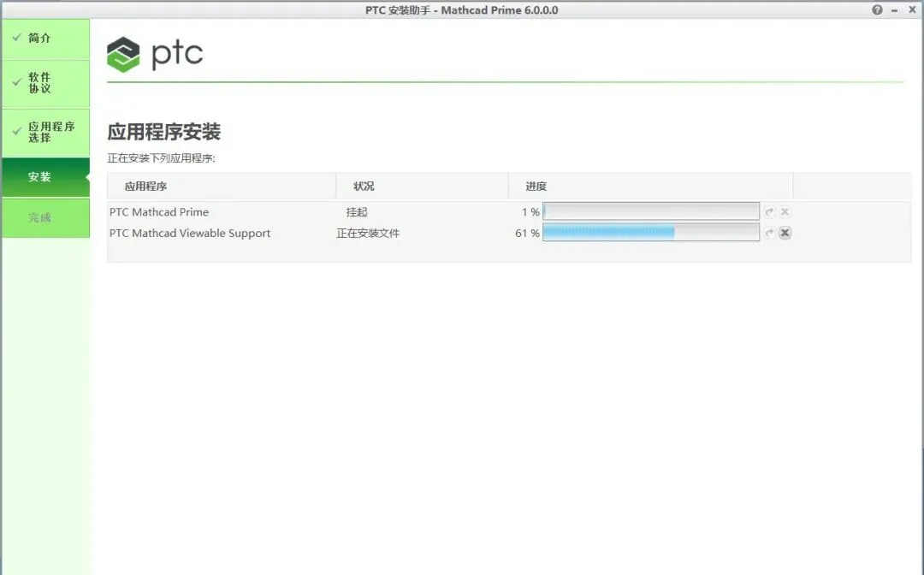Viewport: 924px width, 575px height.
Task: Open the help question mark icon
Action: pos(878,10)
